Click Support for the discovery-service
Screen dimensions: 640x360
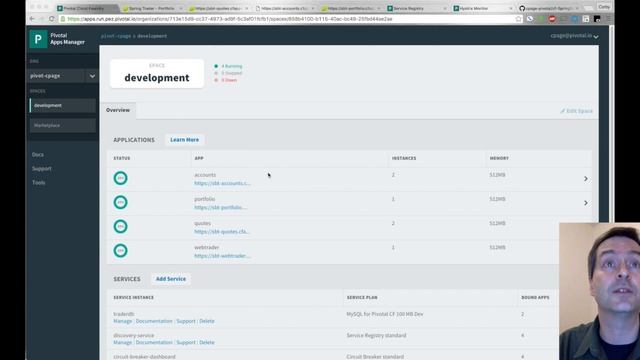click(186, 342)
